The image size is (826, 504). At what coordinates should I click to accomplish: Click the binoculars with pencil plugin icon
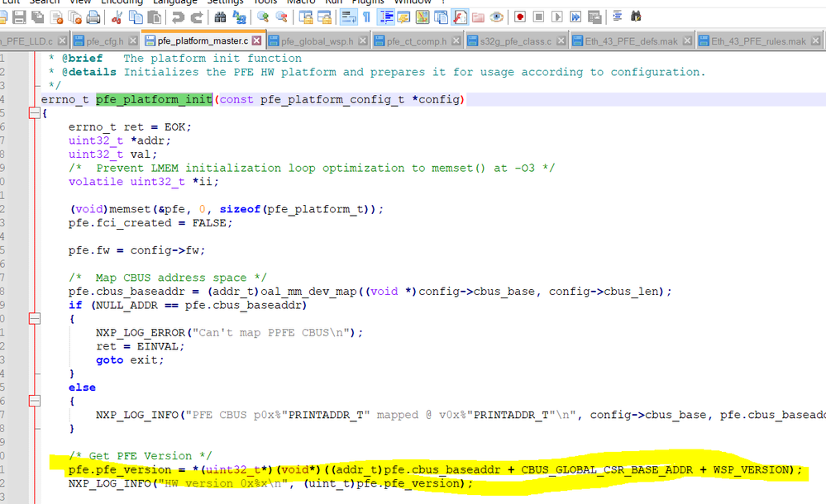tap(637, 17)
